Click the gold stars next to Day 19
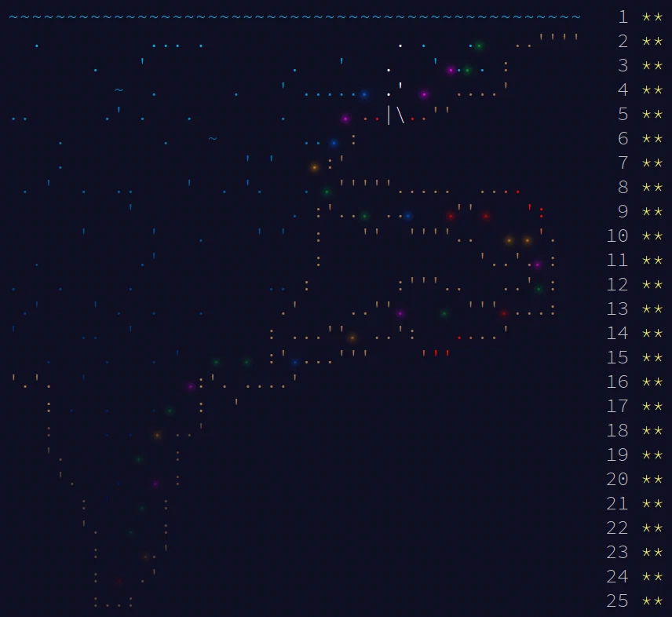 [652, 455]
